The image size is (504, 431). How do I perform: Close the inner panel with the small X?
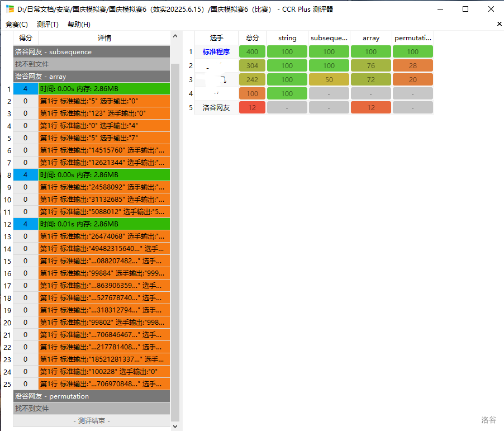(499, 24)
